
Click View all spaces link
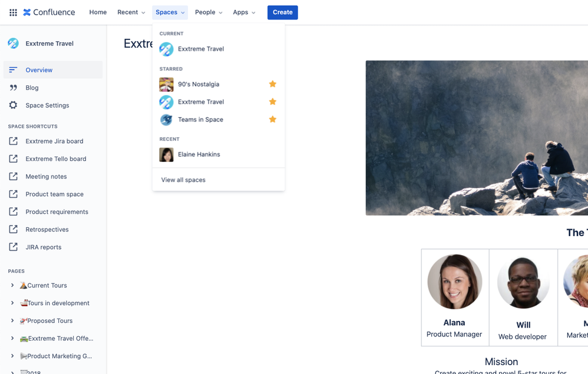coord(183,180)
